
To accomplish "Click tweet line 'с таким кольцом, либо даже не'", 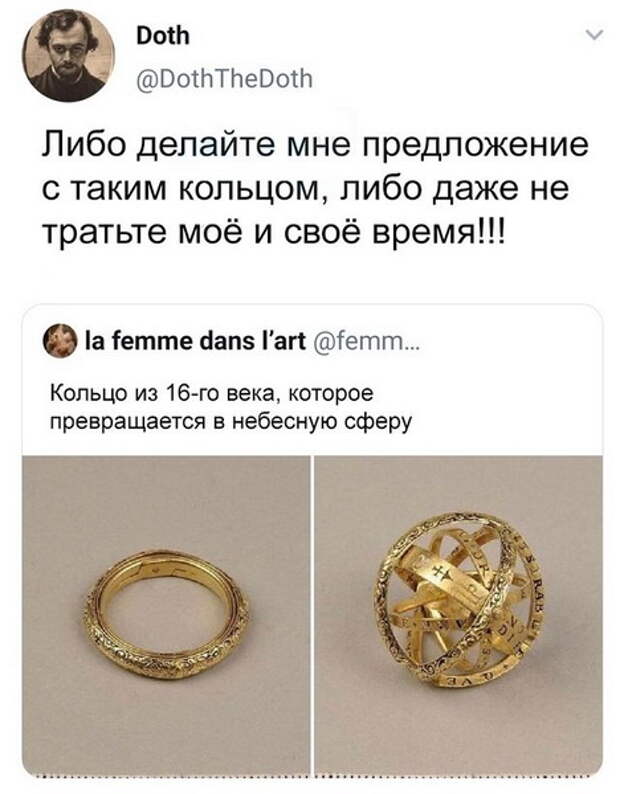I will 305,191.
